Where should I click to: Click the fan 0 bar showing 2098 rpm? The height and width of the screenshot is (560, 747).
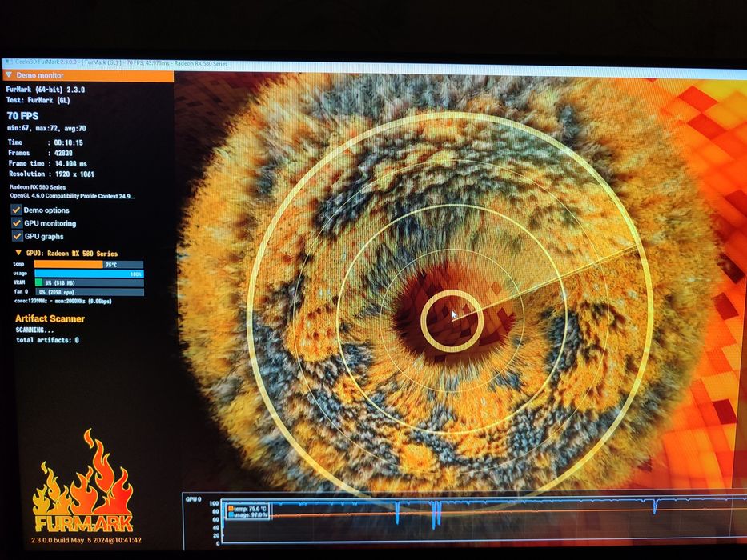pyautogui.click(x=90, y=291)
